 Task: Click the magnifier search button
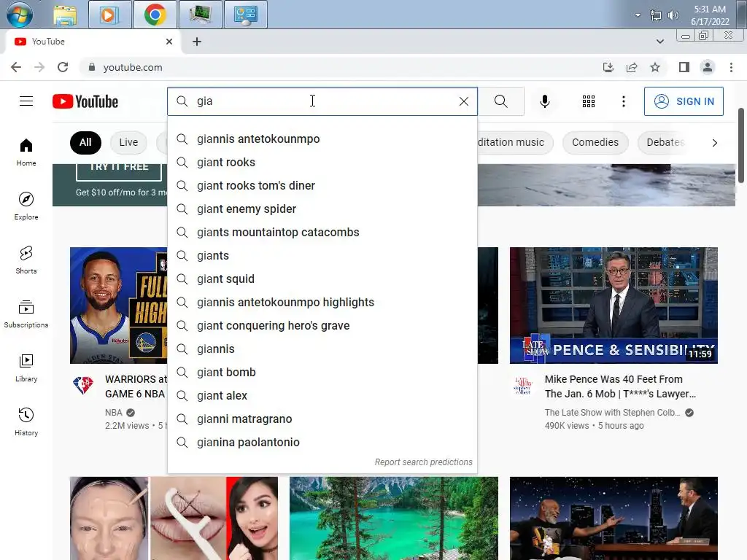[x=500, y=101]
